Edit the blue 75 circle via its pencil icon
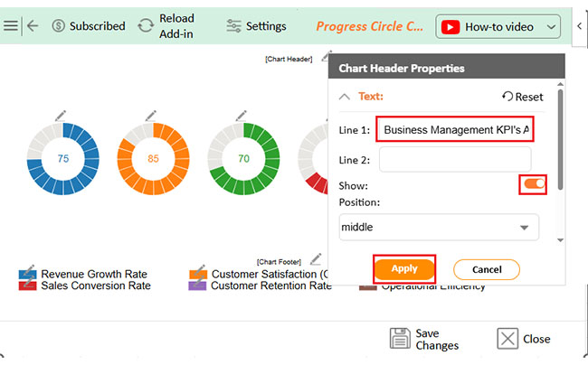Screen dimensions: 588x365 pyautogui.click(x=61, y=116)
